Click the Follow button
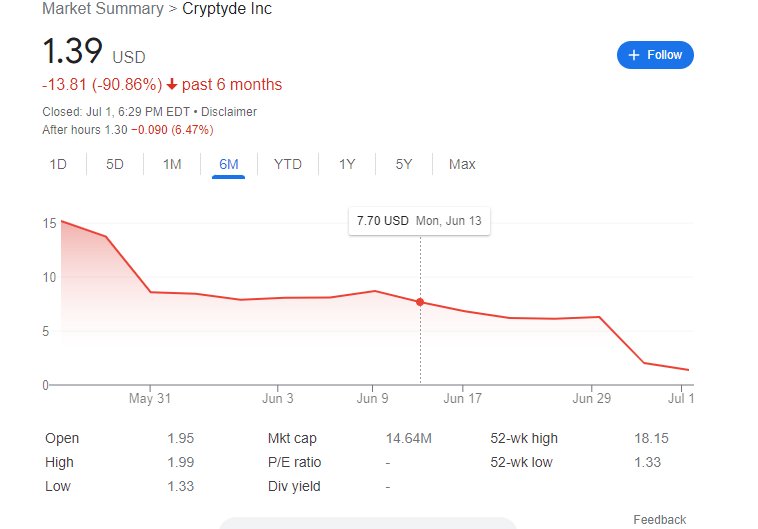The width and height of the screenshot is (758, 529). (655, 55)
